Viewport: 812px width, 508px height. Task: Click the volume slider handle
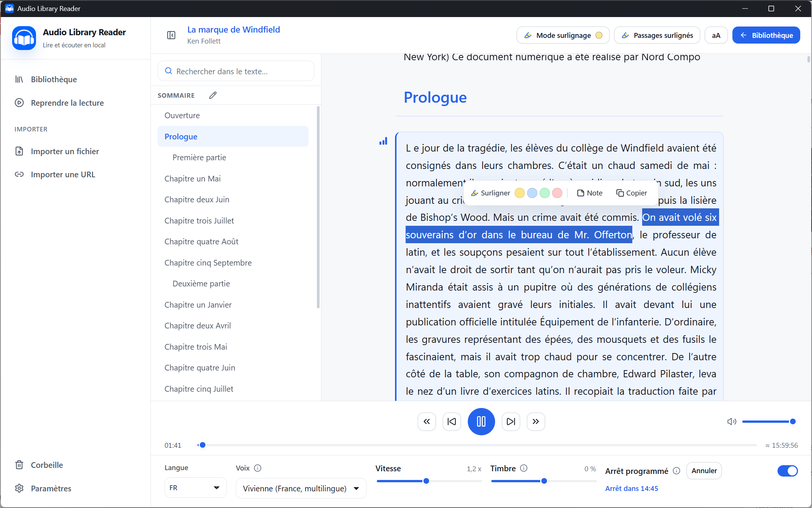(793, 422)
